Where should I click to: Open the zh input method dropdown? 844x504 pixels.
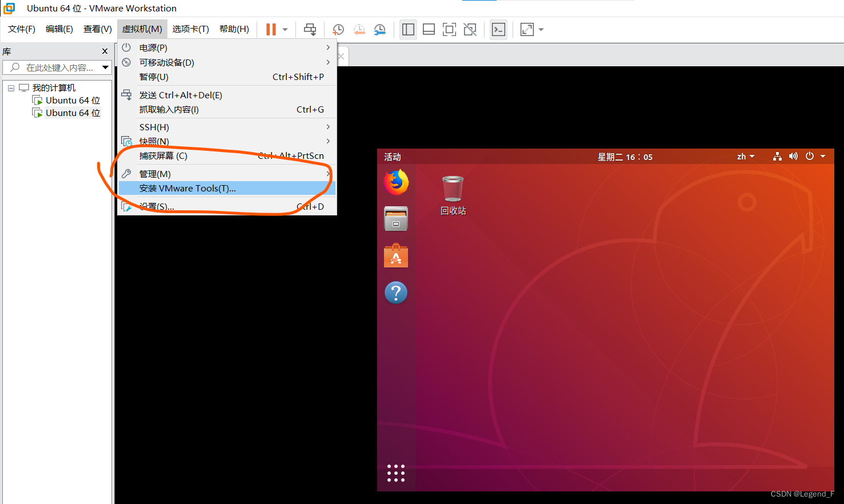click(x=746, y=157)
